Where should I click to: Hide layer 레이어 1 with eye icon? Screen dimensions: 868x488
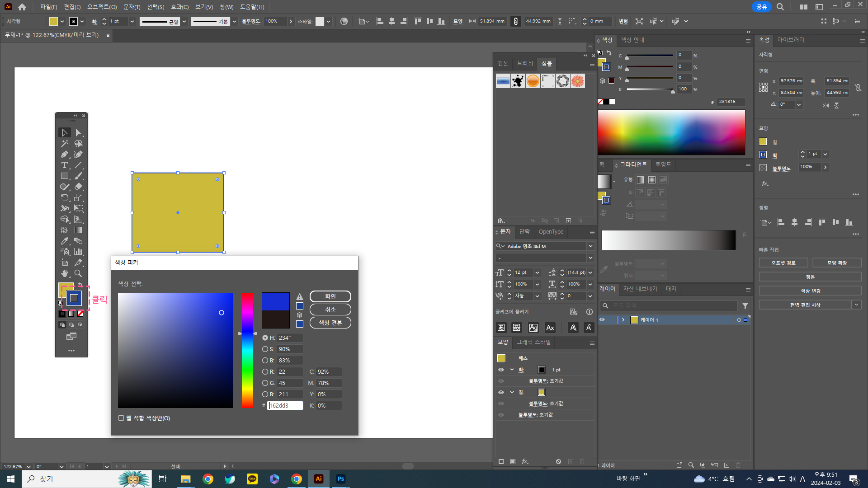[x=602, y=320]
